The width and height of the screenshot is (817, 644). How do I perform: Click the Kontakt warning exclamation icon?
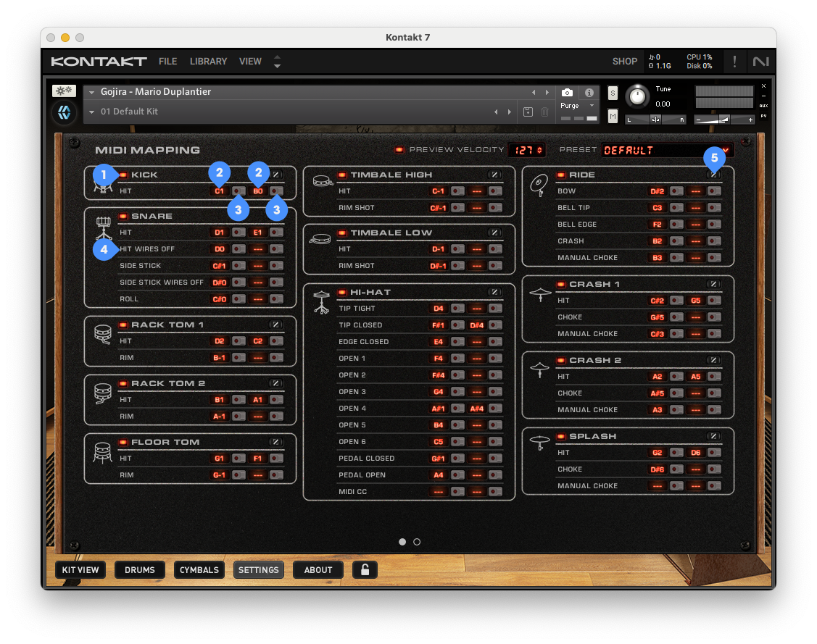[x=734, y=62]
